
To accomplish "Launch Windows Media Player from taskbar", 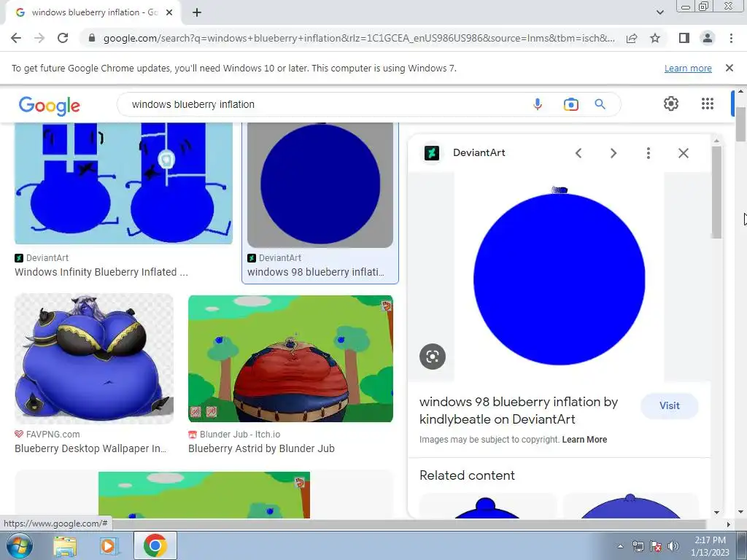I will (x=109, y=545).
